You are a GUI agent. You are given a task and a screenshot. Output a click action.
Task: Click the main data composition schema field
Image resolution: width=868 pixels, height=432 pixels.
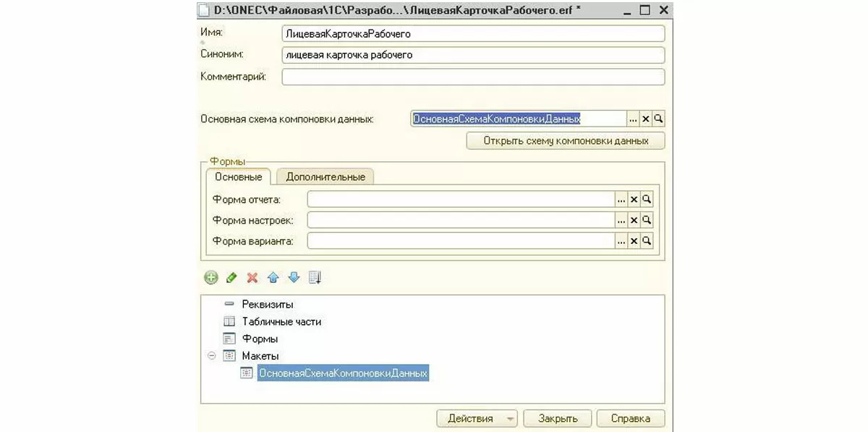tap(519, 119)
